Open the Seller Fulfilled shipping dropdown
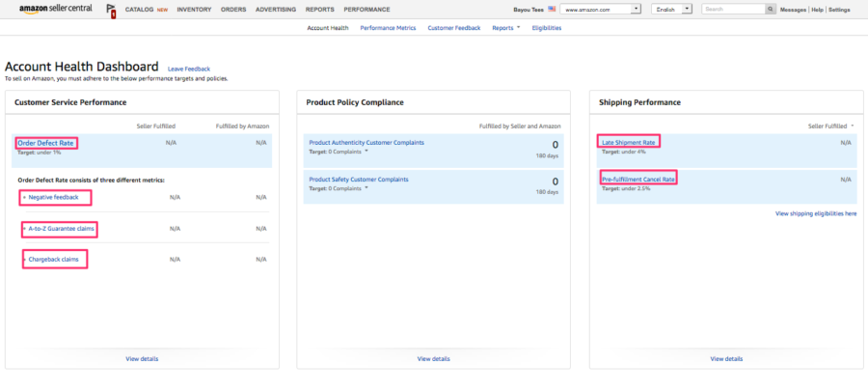 pos(831,126)
